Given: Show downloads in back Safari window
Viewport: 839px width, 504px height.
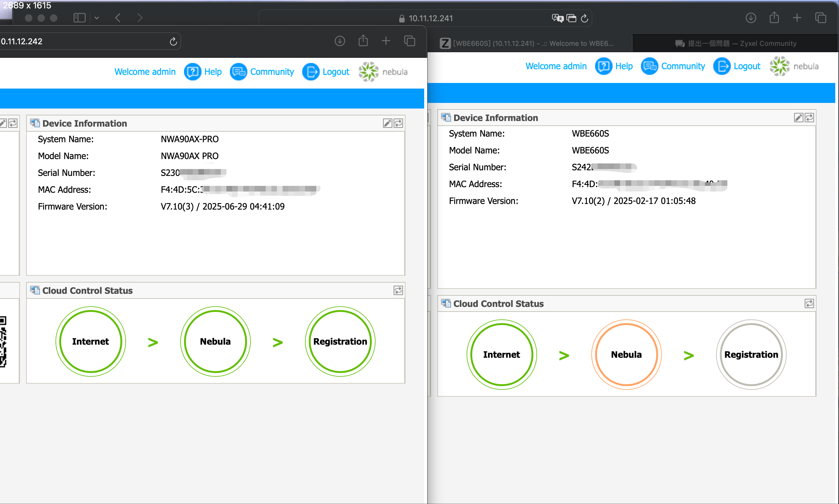Looking at the screenshot, I should click(751, 18).
